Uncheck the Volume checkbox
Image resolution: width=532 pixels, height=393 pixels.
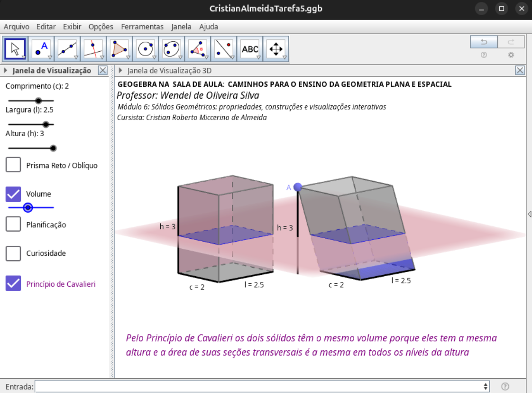click(x=13, y=194)
